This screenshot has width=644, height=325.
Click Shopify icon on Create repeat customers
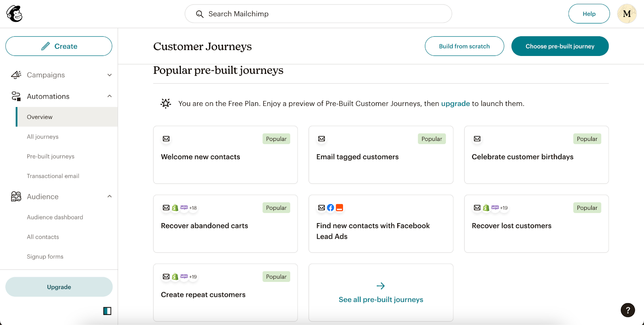175,277
